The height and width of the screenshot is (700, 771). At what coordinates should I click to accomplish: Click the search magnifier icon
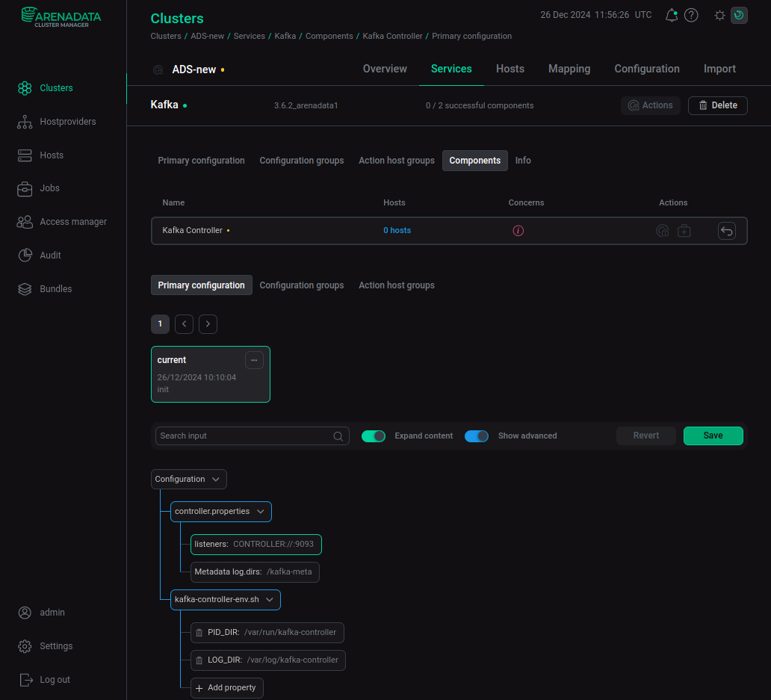point(338,436)
